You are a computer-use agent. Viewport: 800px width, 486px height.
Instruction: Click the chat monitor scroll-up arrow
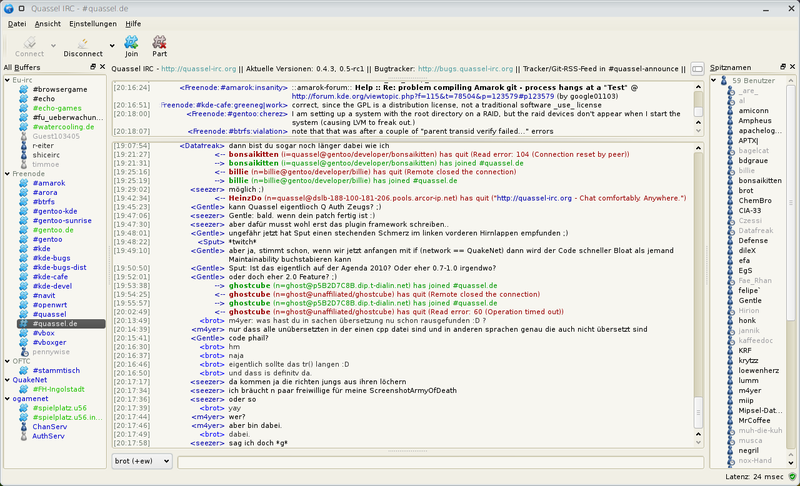coord(698,87)
